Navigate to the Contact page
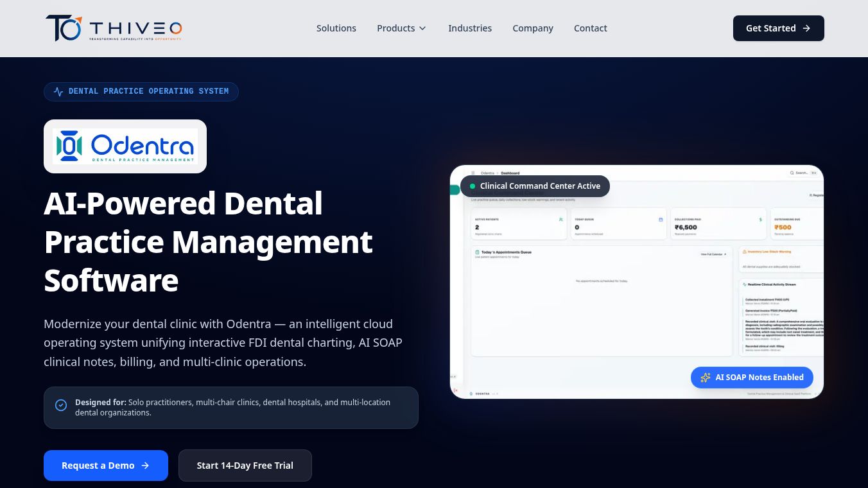The width and height of the screenshot is (868, 488). pyautogui.click(x=591, y=28)
